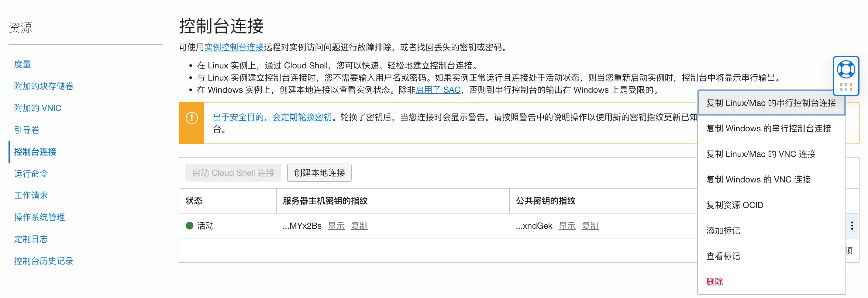Click the 启动 Cloud Shell 连接 button
The height and width of the screenshot is (298, 868).
click(x=233, y=173)
